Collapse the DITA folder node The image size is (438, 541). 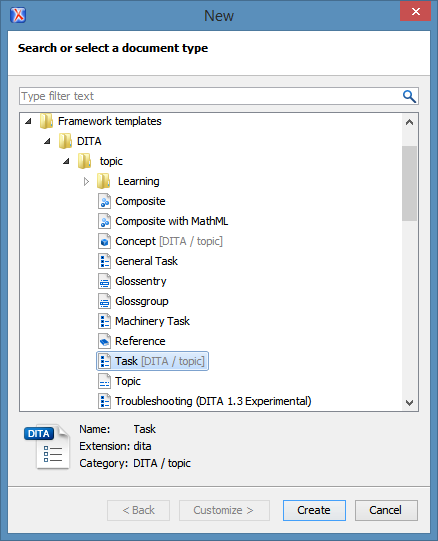point(47,141)
